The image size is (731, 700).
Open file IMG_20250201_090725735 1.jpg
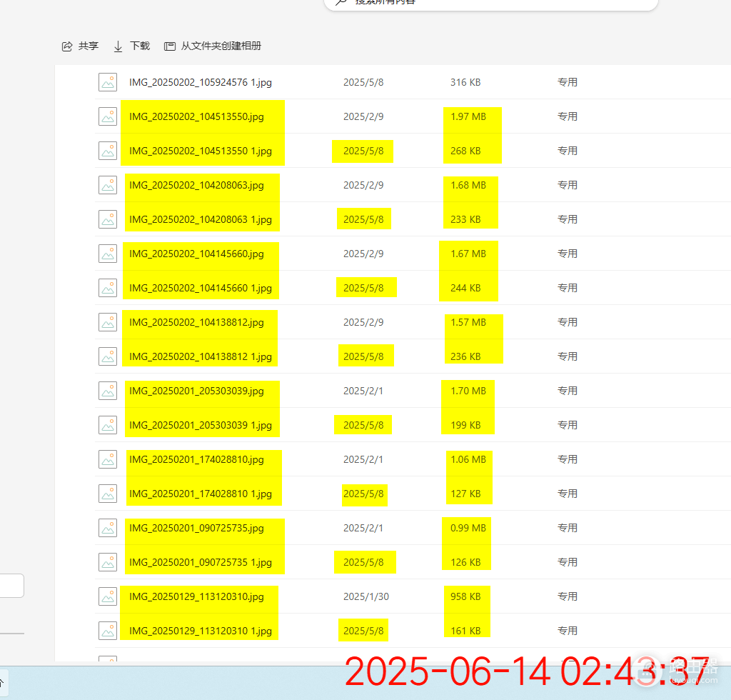[x=201, y=562]
